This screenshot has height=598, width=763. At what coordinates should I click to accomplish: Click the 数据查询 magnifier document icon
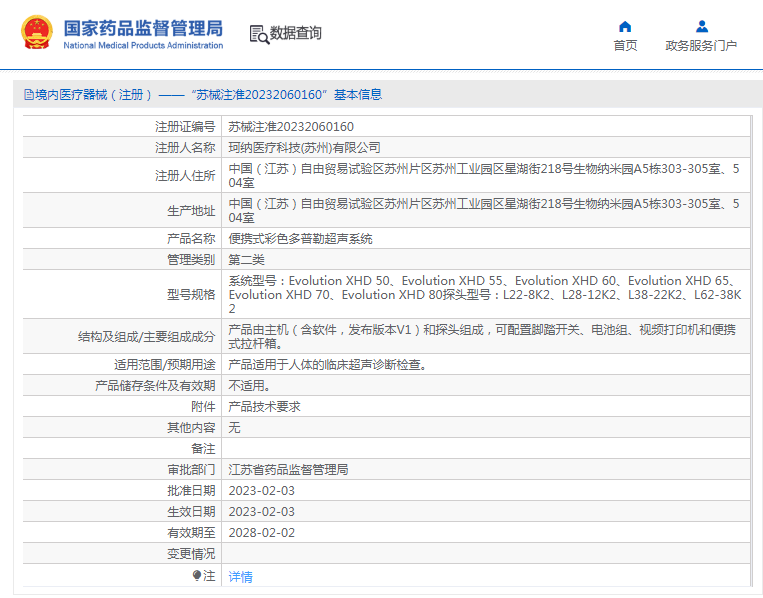point(259,34)
